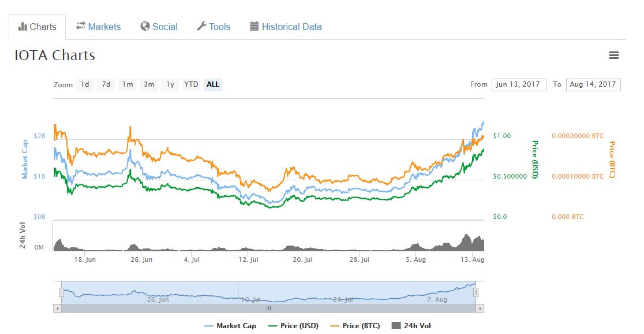Click the vertical Price (USD) axis title
Image resolution: width=644 pixels, height=334 pixels.
coord(535,159)
